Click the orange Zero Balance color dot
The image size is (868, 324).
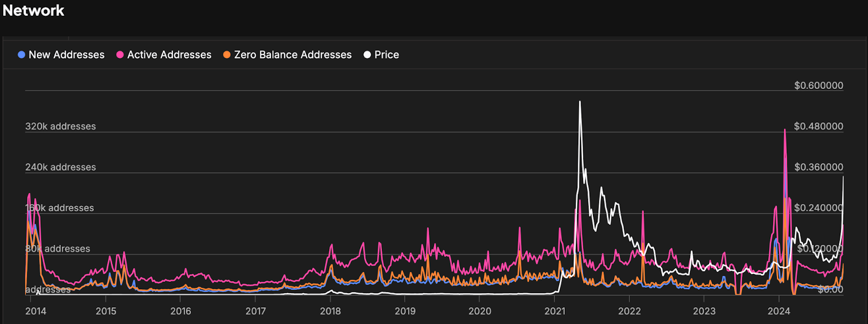tap(227, 55)
